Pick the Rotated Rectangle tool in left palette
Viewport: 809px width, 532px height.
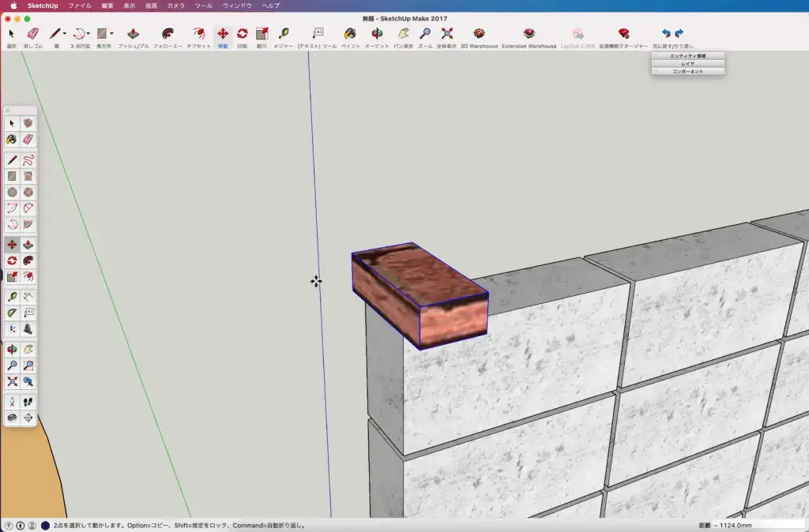tap(28, 176)
